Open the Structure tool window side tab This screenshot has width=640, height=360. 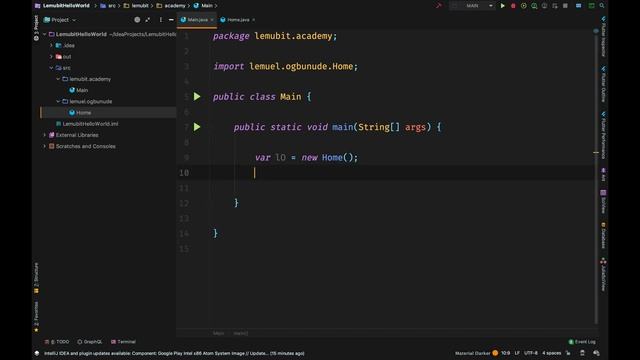36,278
